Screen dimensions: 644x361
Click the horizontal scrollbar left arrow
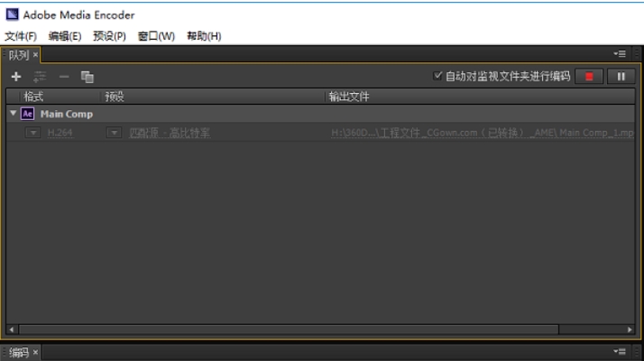click(x=12, y=329)
